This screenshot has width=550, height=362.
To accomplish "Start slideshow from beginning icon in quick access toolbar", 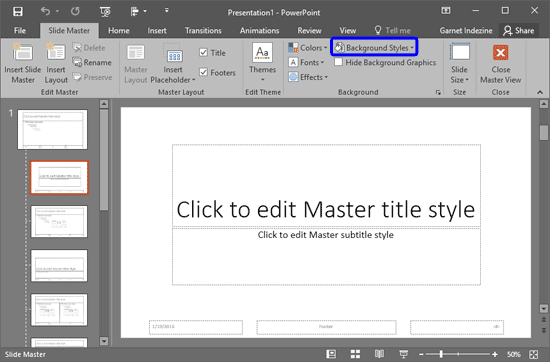I will tap(105, 12).
